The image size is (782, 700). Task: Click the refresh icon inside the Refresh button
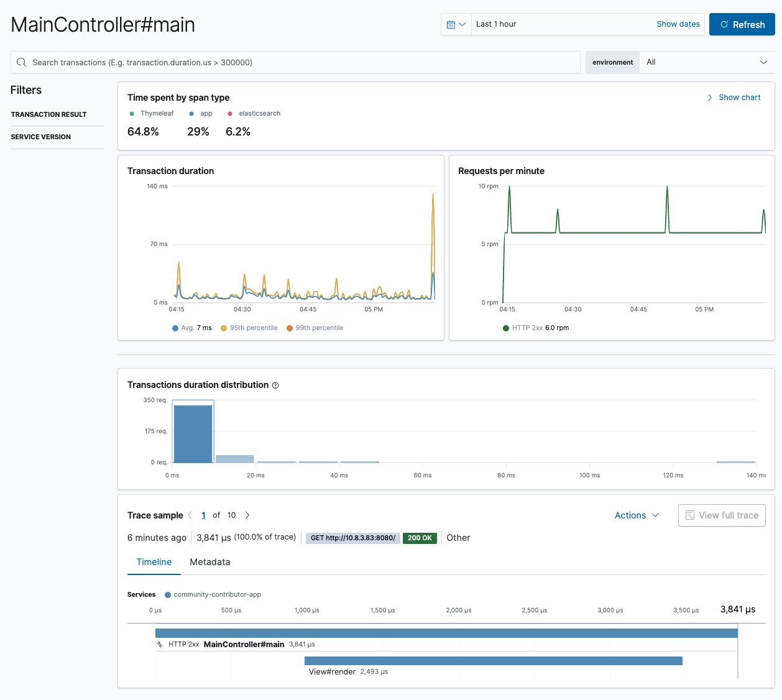(x=724, y=24)
